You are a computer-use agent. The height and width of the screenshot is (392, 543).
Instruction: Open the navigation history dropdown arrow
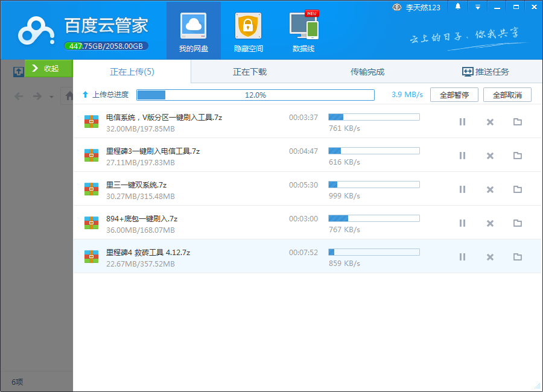click(51, 97)
